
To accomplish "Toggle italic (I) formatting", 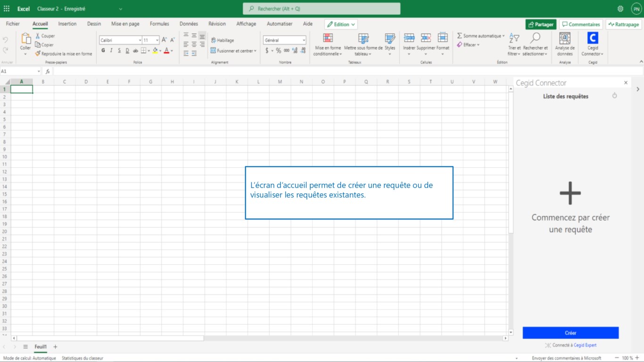I will click(111, 50).
